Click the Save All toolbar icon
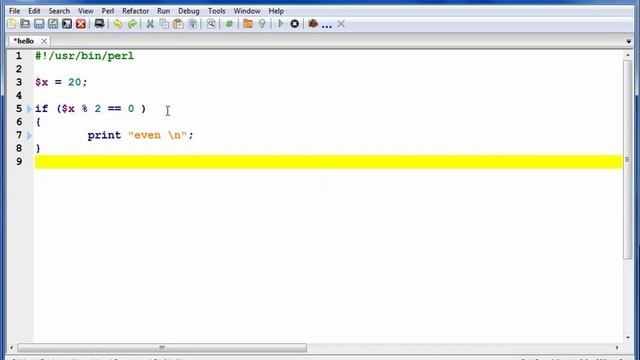Image resolution: width=640 pixels, height=360 pixels. pos(67,24)
